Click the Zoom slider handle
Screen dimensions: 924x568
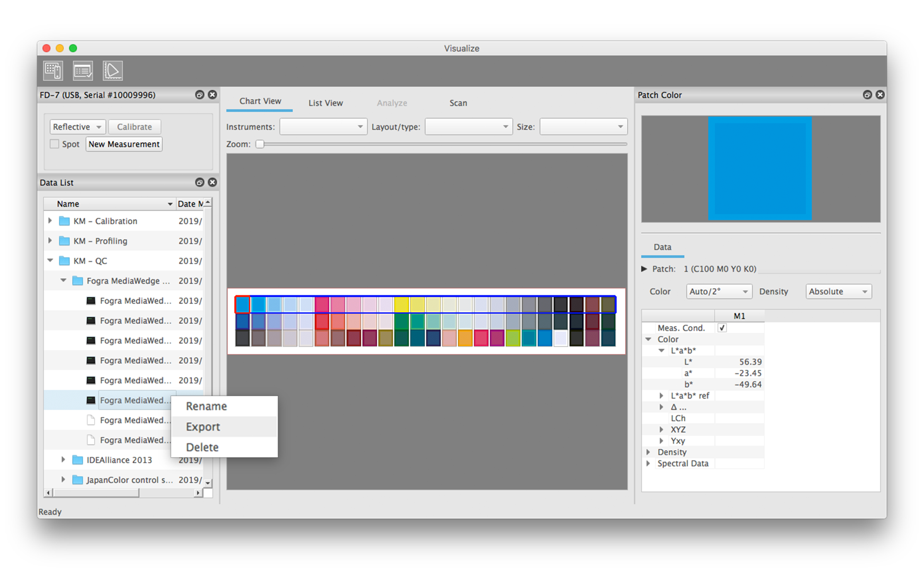click(260, 144)
